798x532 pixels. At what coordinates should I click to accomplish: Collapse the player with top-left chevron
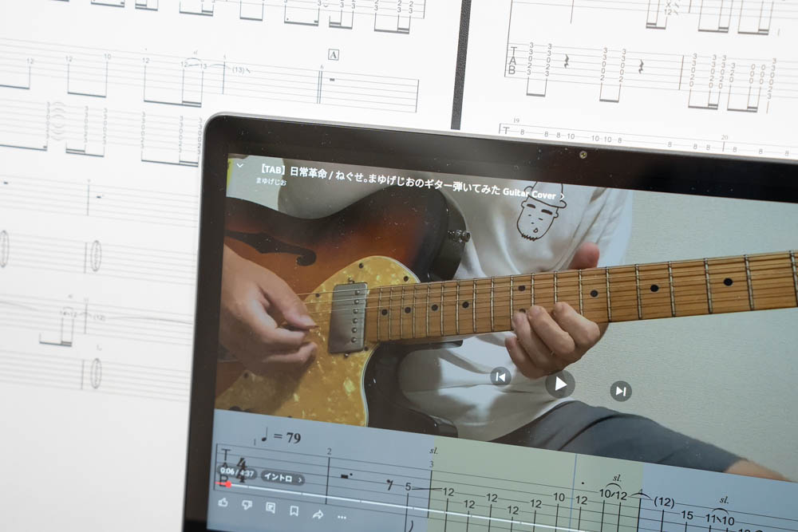239,166
